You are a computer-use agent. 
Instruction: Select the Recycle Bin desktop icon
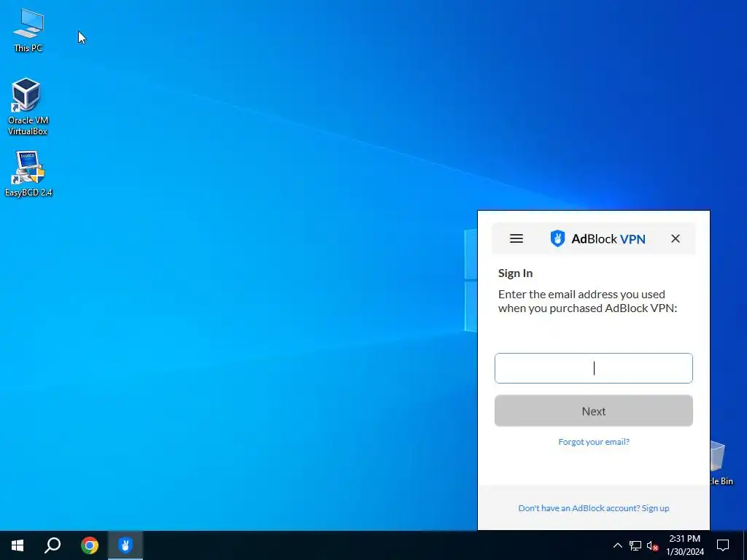(x=721, y=463)
